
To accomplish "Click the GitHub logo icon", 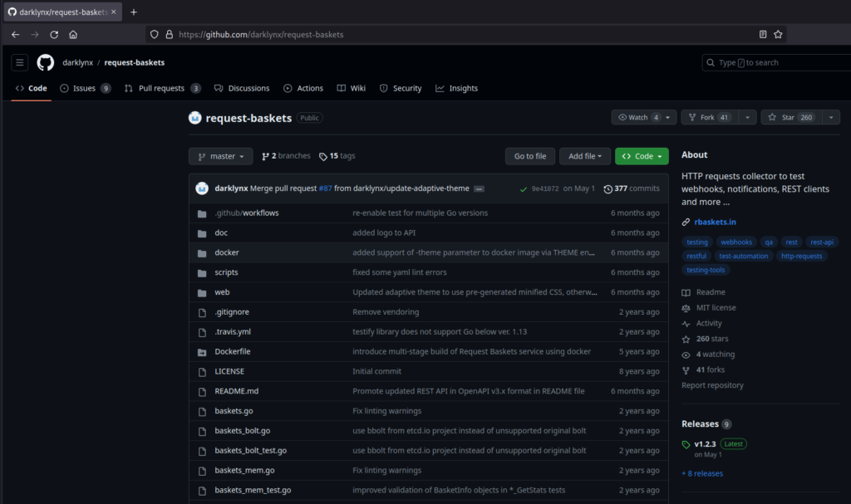I will coord(45,62).
